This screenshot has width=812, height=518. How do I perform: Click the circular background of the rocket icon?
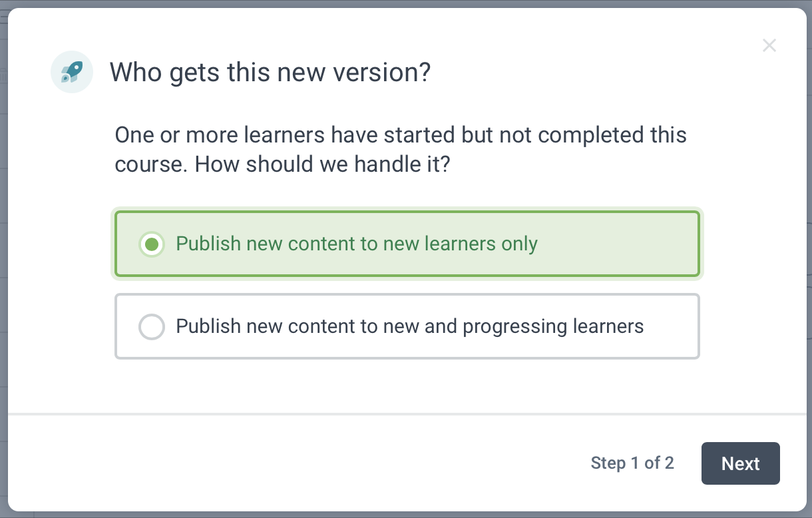[59, 83]
